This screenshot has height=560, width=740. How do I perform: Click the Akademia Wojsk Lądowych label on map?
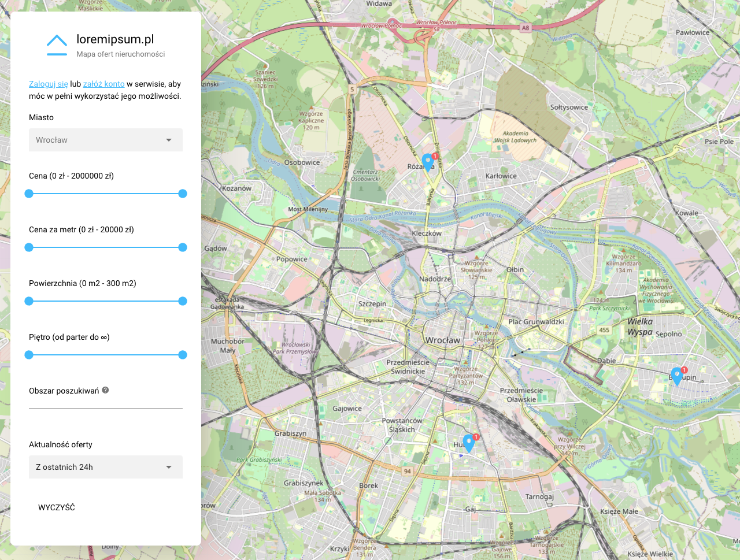515,137
